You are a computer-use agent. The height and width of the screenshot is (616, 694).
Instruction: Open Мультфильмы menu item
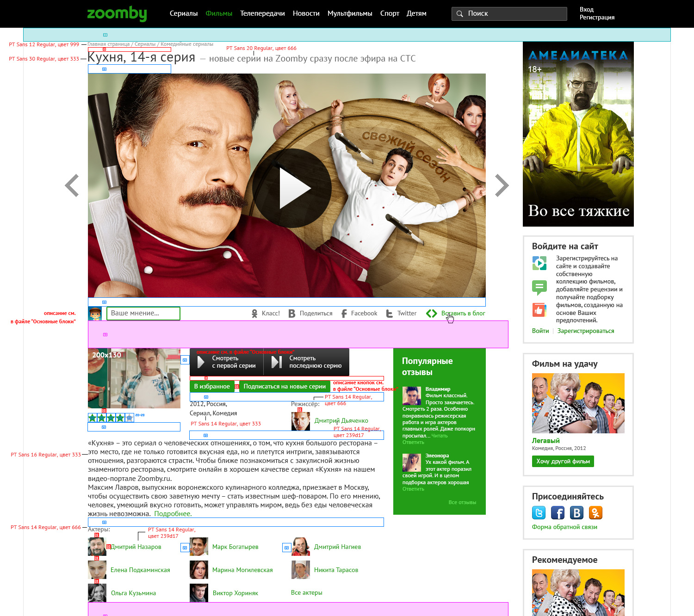pyautogui.click(x=350, y=13)
